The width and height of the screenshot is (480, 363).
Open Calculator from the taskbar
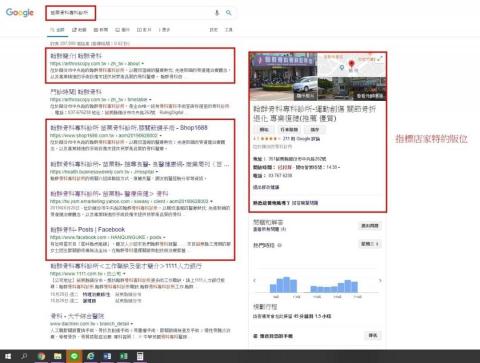click(x=140, y=356)
